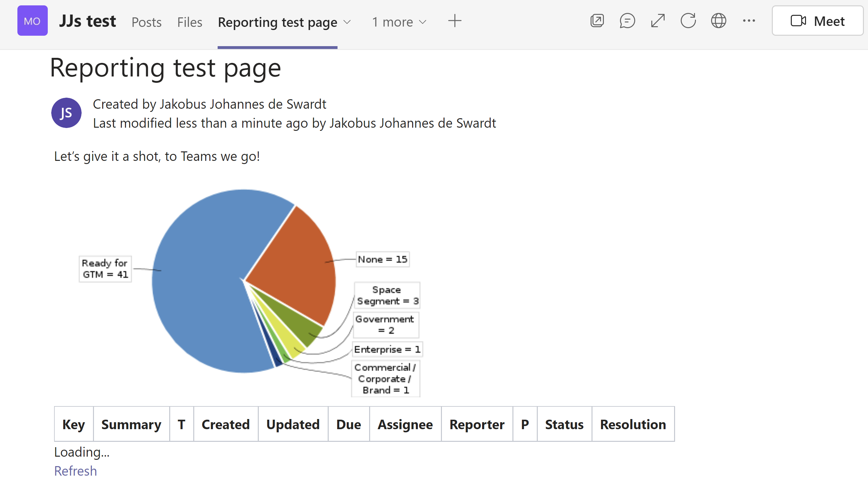Click the JJs test channel name
The height and width of the screenshot is (493, 868).
click(87, 21)
